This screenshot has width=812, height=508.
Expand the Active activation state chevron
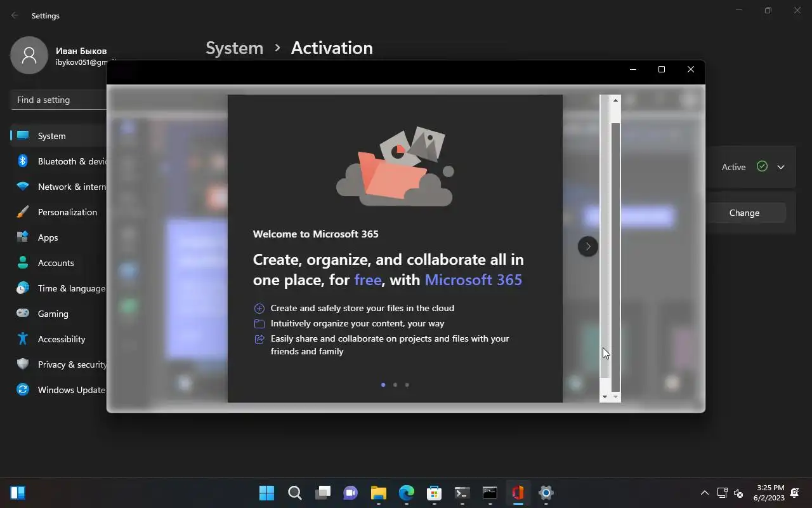[781, 167]
